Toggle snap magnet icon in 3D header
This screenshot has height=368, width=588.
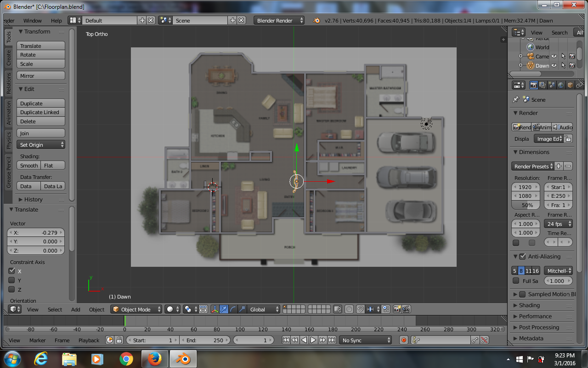(x=361, y=310)
